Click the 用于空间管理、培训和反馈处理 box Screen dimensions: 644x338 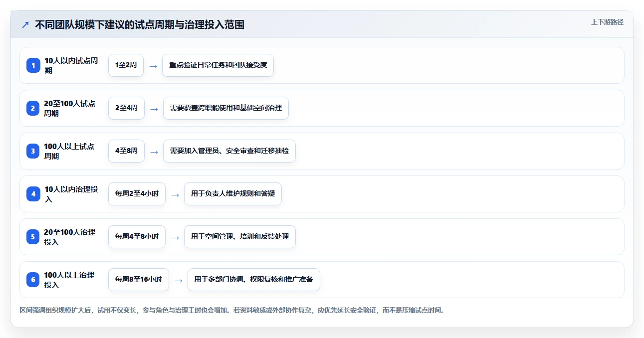coord(240,237)
